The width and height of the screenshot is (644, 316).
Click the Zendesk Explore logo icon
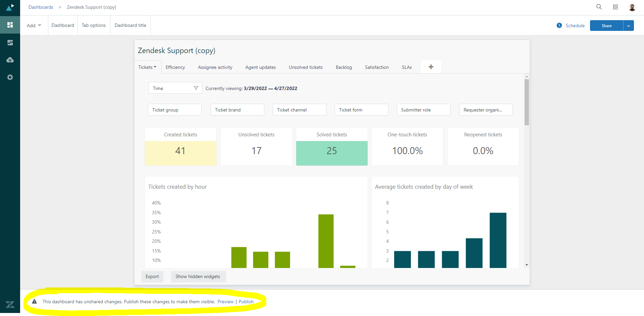[10, 7]
